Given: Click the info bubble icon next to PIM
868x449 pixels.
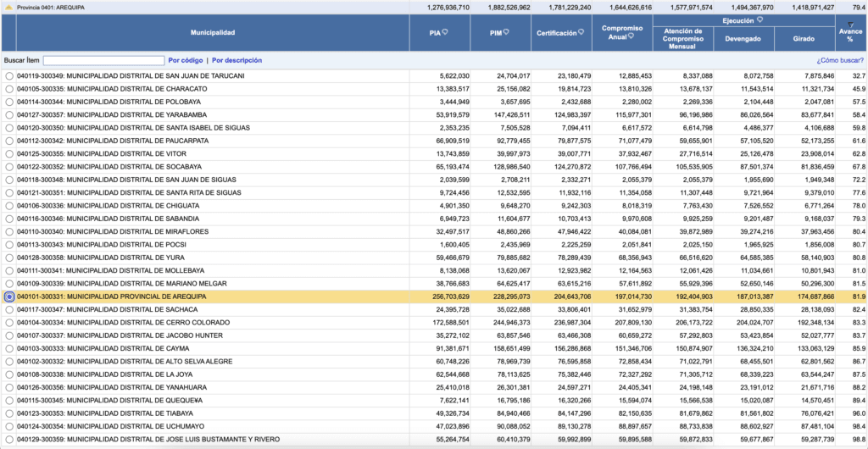Looking at the screenshot, I should point(504,32).
